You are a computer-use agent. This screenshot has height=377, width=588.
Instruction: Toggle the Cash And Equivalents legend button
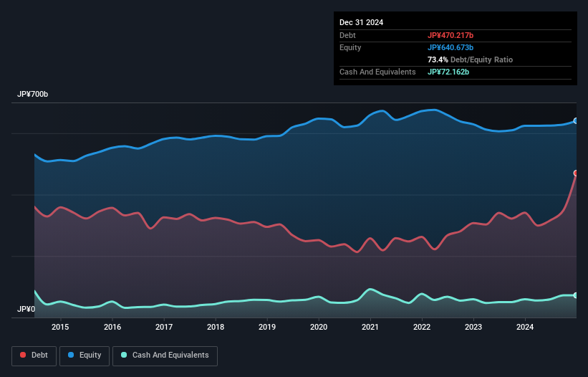(x=165, y=355)
